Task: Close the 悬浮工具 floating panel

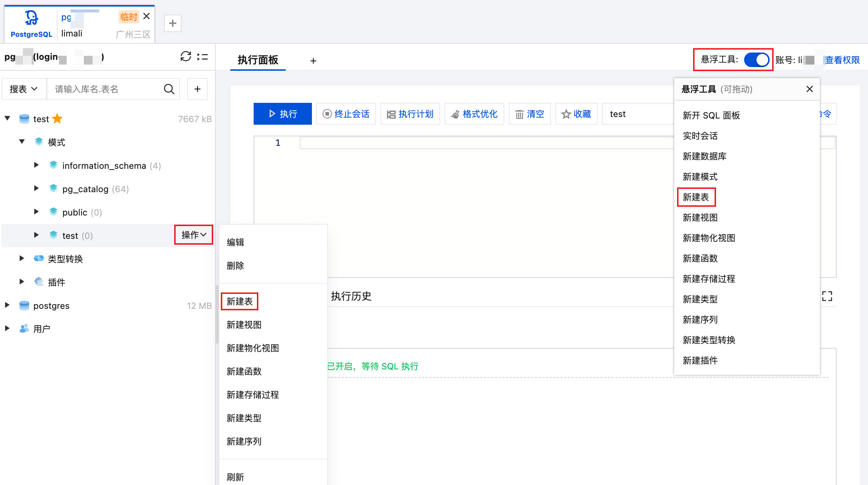Action: pos(809,89)
